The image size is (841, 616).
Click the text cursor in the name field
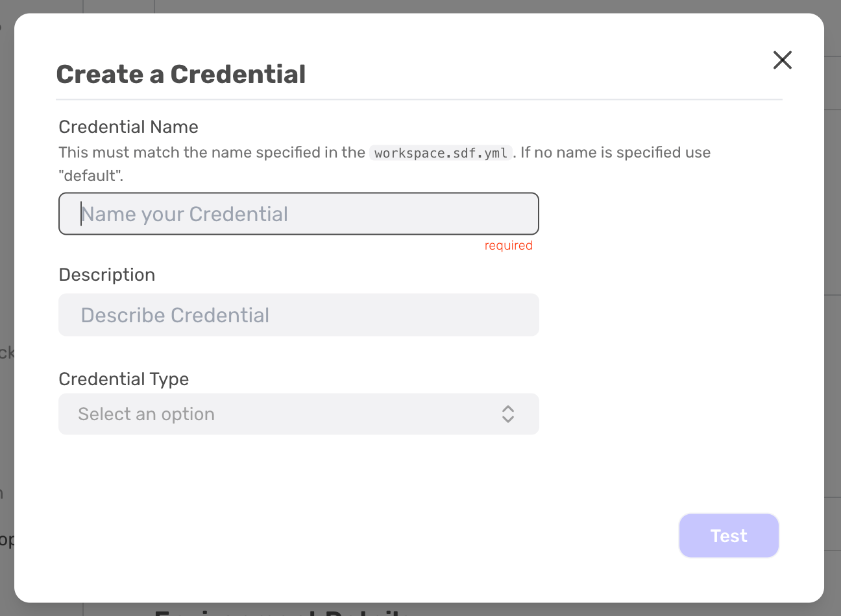point(82,214)
